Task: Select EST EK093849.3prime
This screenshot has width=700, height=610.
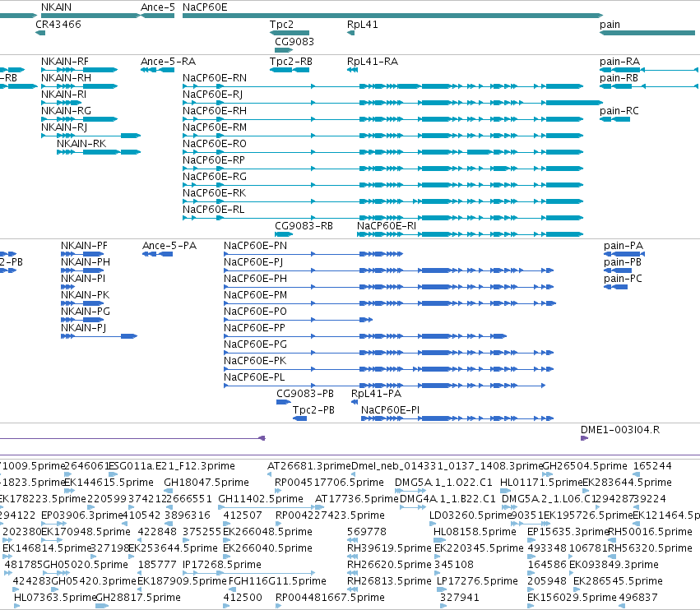Action: [614, 565]
